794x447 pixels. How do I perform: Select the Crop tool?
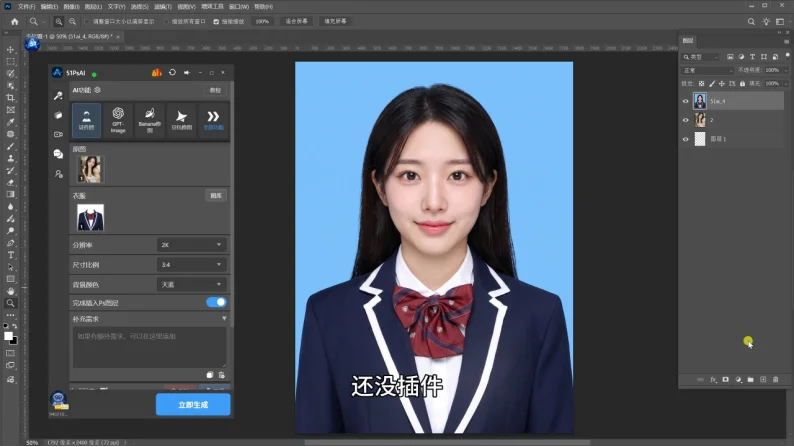[x=10, y=98]
